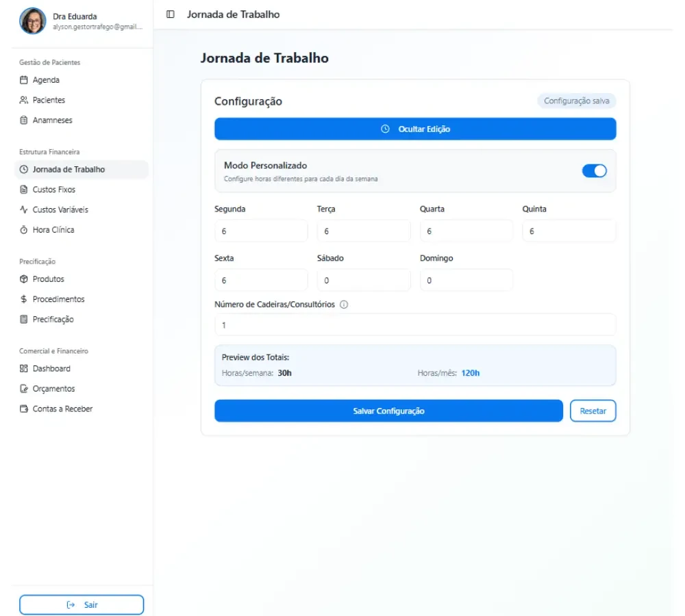Toggle the sidebar panel icon
The image size is (685, 616).
tap(171, 14)
